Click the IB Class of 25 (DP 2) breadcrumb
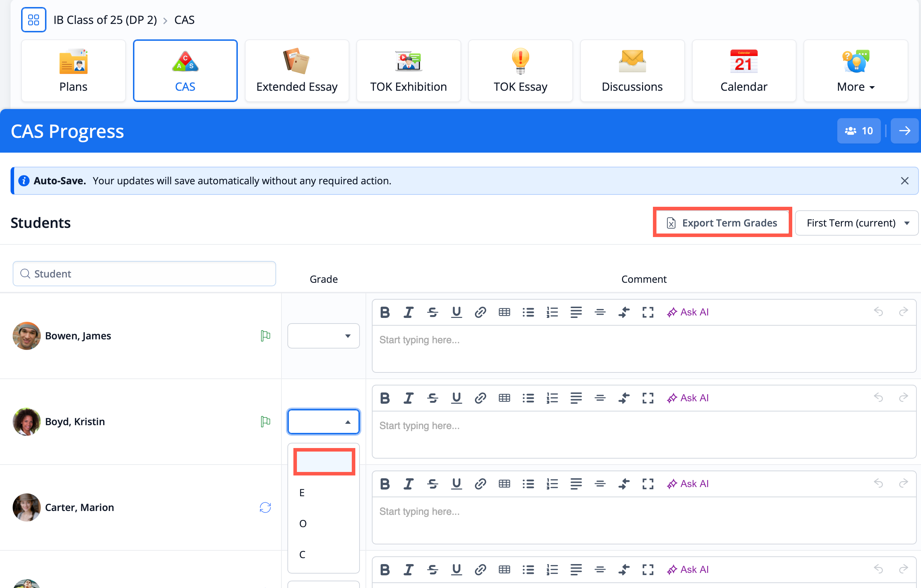 (x=105, y=20)
